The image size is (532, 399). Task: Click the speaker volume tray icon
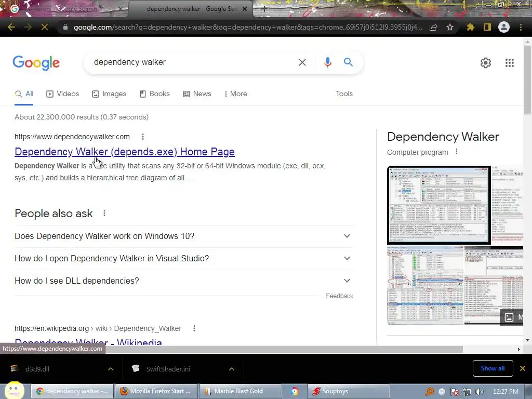[x=480, y=392]
